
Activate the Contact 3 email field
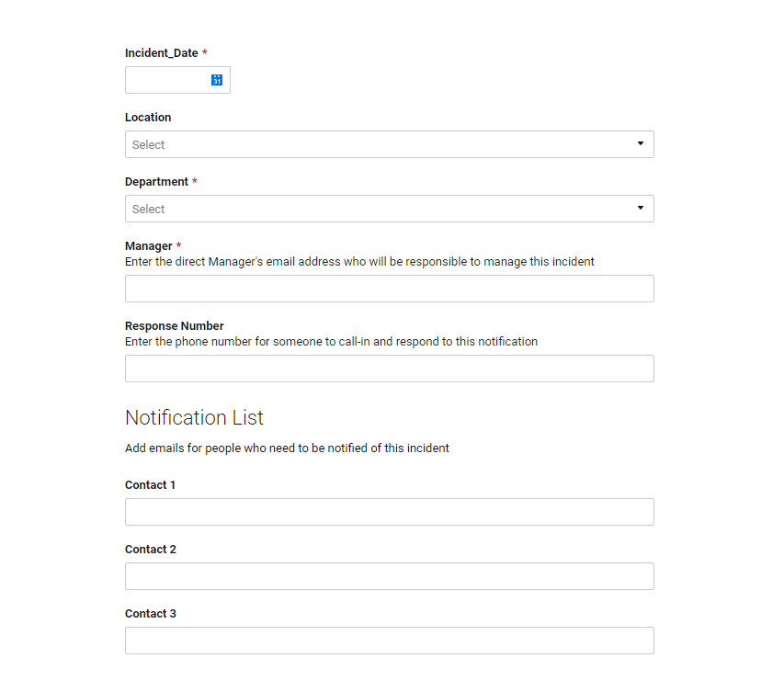389,641
